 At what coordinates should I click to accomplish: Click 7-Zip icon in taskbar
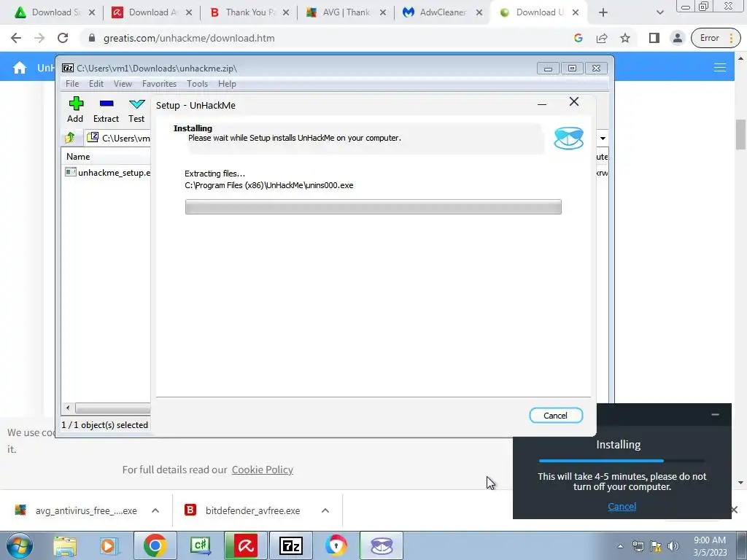[x=291, y=545]
